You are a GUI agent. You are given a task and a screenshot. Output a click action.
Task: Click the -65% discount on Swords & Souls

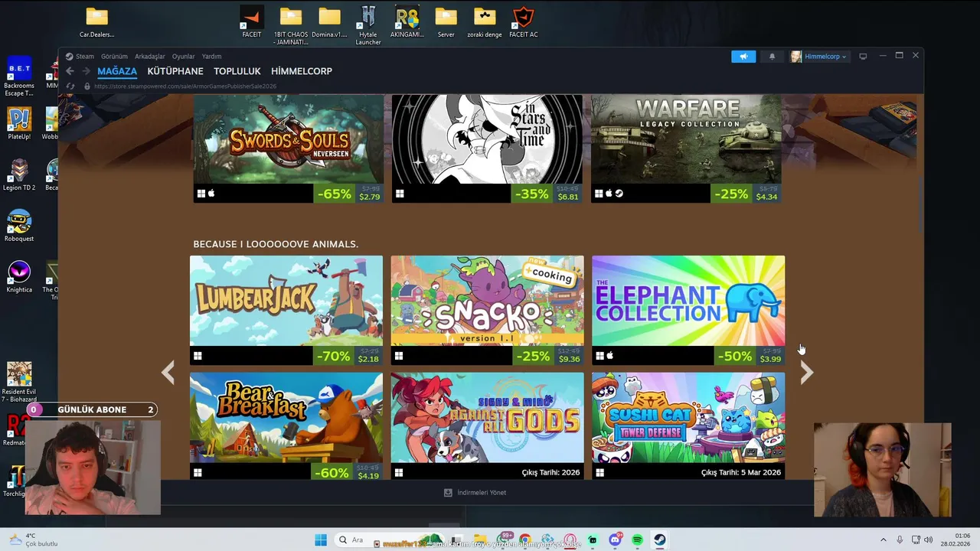335,194
